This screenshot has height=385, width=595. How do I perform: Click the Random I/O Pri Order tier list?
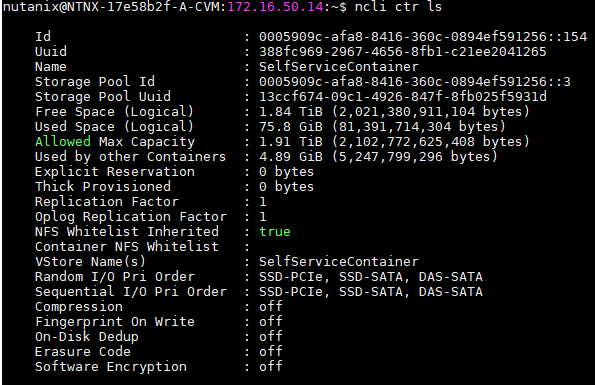[371, 277]
